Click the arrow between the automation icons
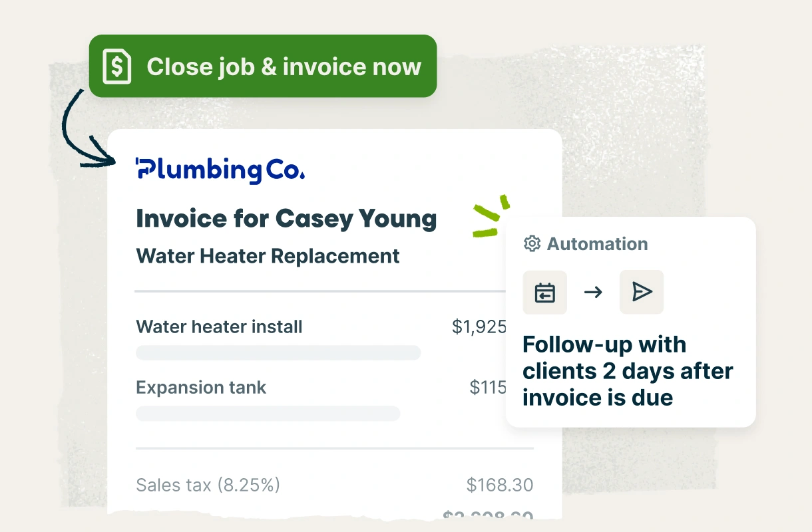This screenshot has height=532, width=812. pos(593,292)
